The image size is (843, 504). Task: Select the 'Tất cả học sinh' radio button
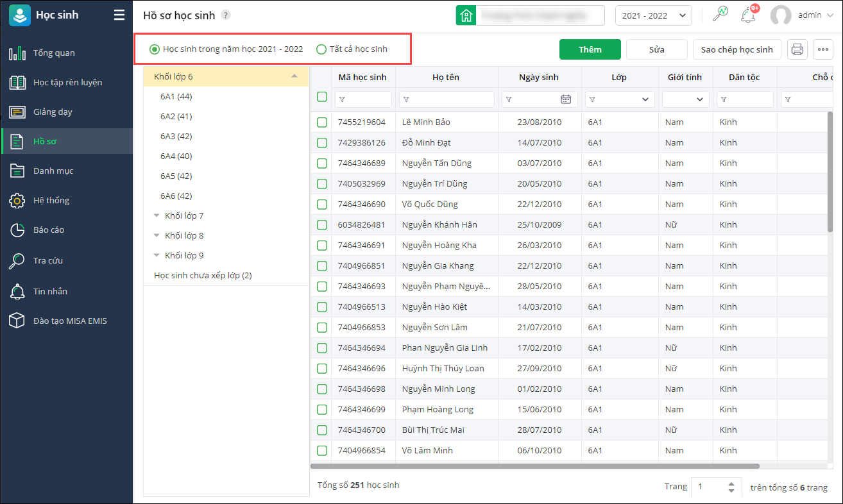click(321, 49)
